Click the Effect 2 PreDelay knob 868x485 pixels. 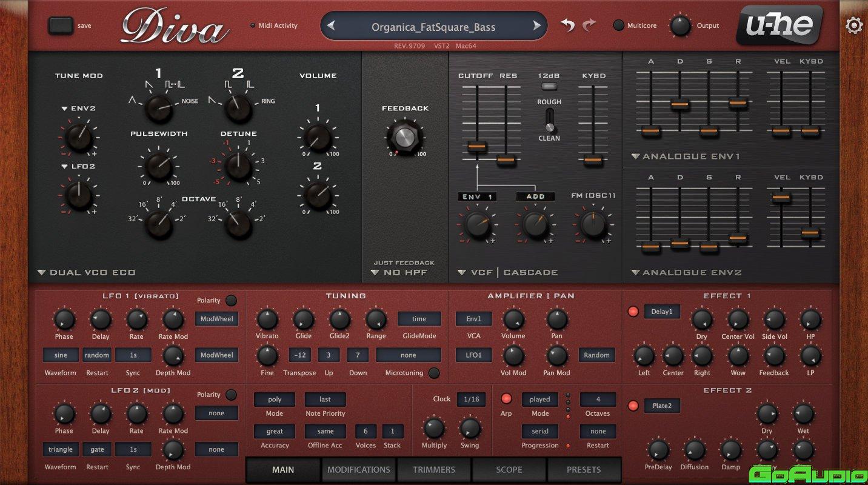(658, 450)
